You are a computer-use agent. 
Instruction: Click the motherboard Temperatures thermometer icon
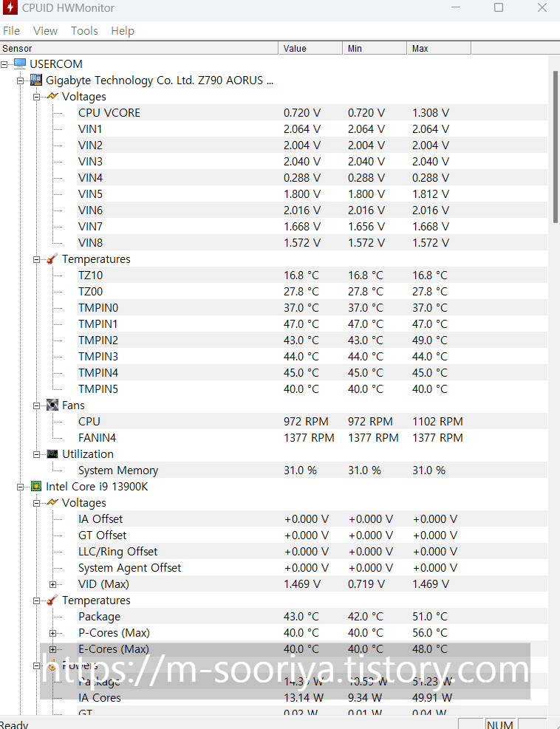click(52, 259)
